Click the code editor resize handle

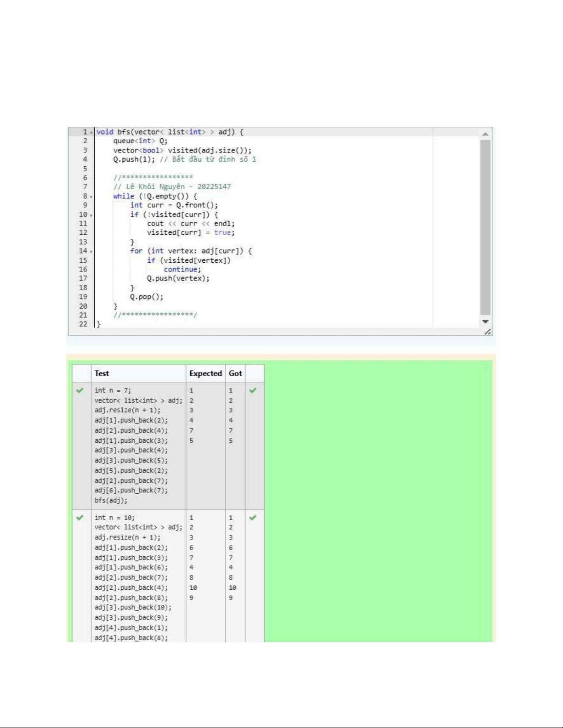(x=488, y=332)
